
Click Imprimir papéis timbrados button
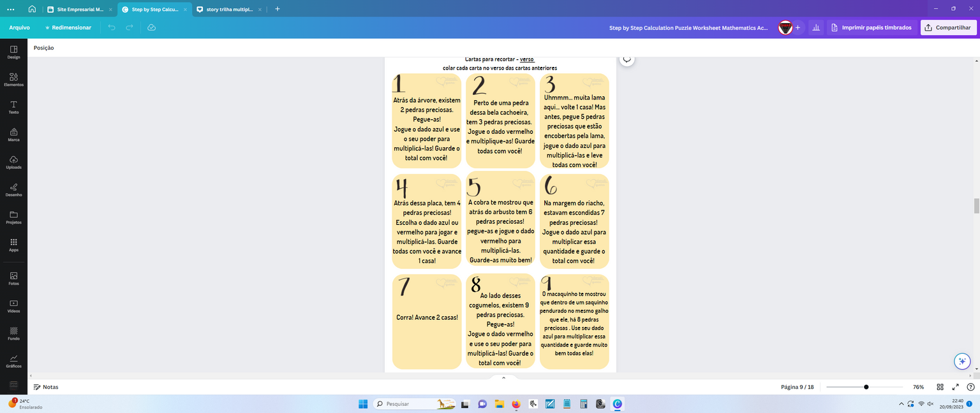tap(872, 27)
